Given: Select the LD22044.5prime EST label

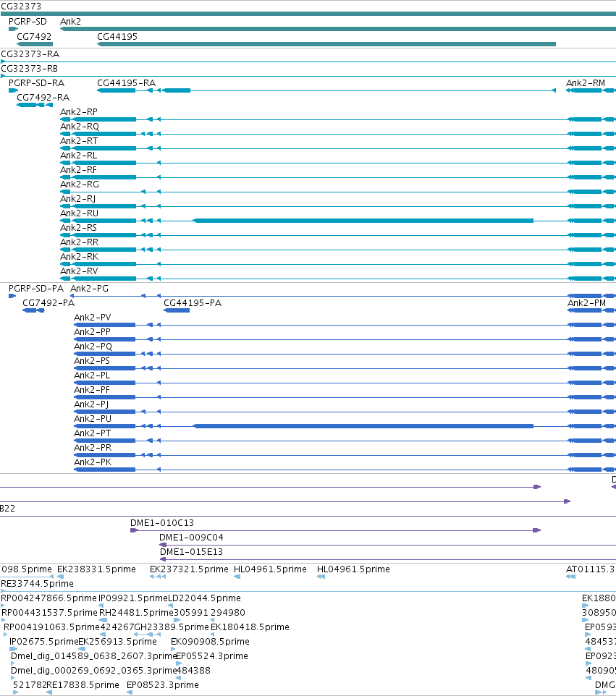Looking at the screenshot, I should pyautogui.click(x=204, y=598).
